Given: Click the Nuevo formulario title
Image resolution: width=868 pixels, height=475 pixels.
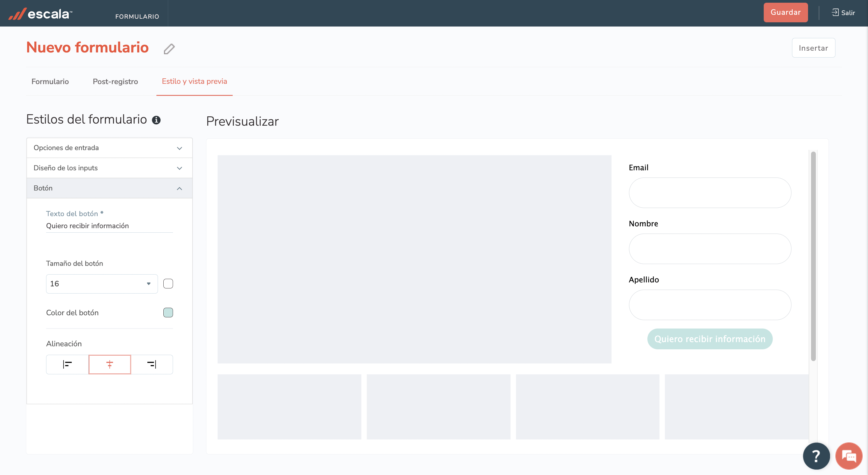Looking at the screenshot, I should click(x=87, y=48).
